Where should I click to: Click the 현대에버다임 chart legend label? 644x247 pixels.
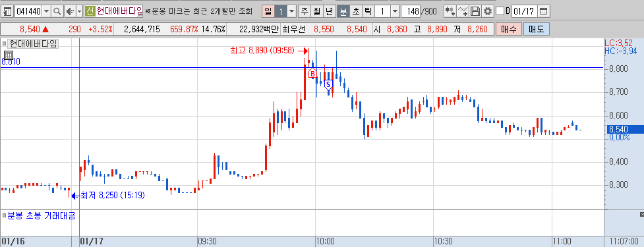coord(33,43)
